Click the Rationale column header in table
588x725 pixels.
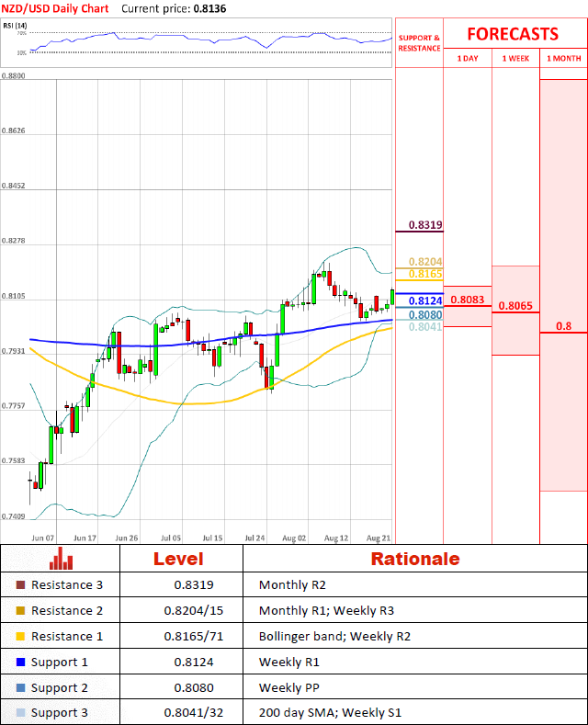click(414, 558)
